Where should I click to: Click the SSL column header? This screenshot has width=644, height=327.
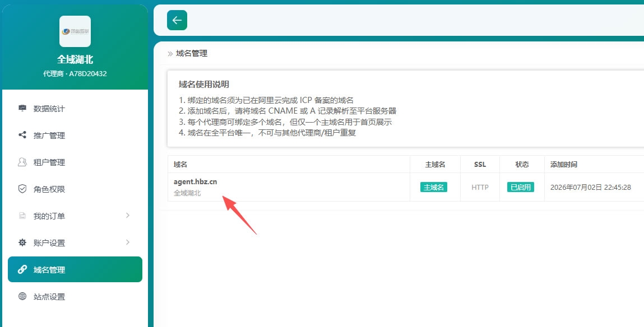(480, 165)
